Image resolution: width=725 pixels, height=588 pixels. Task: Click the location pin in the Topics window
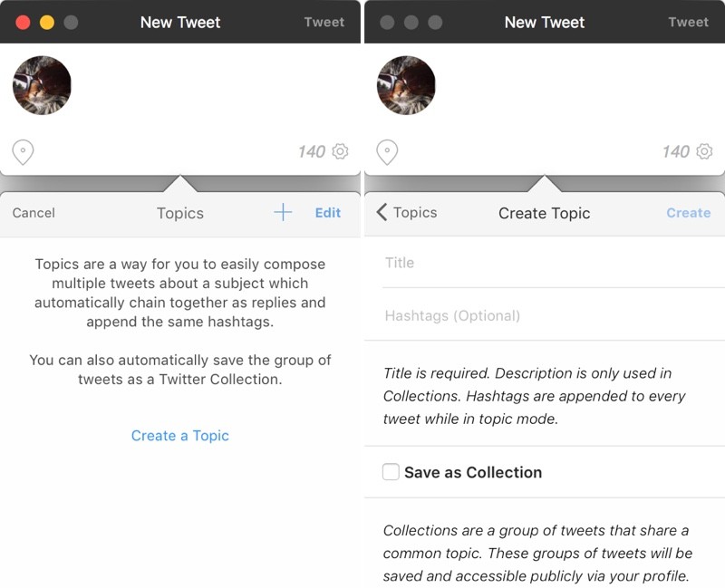point(23,151)
